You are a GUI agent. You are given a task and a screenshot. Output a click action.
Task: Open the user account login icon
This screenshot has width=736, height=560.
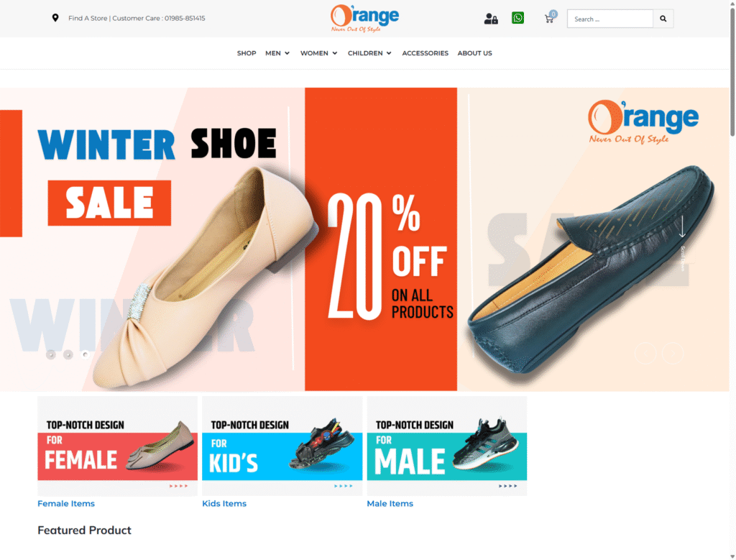pos(491,19)
